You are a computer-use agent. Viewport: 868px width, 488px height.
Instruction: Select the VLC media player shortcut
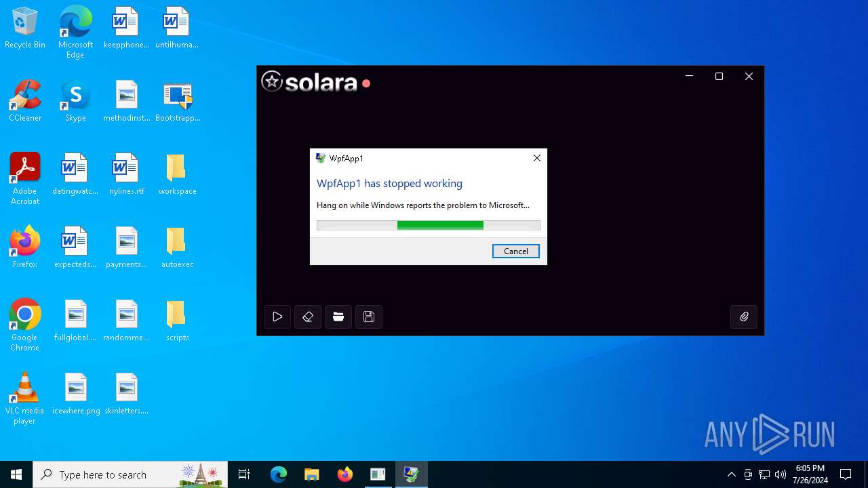point(25,398)
